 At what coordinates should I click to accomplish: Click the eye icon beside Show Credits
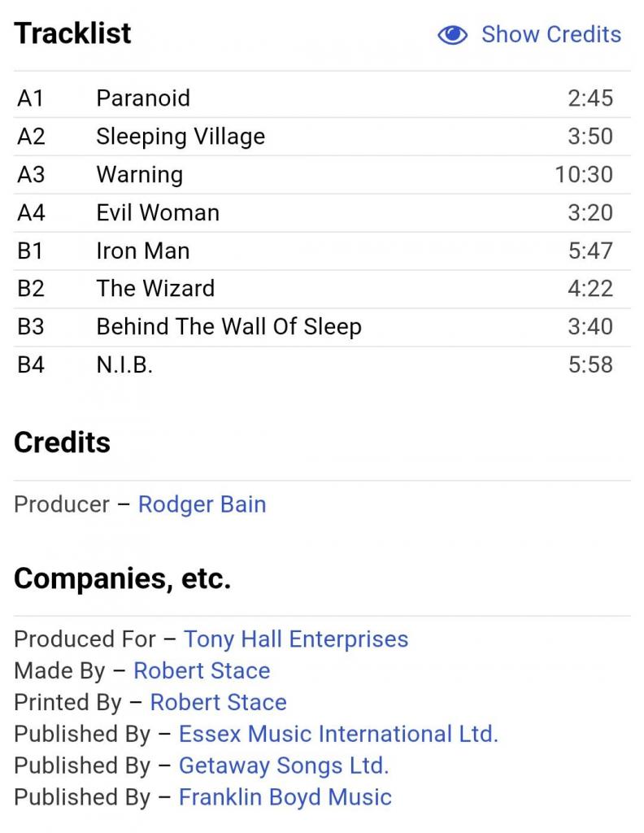pyautogui.click(x=453, y=35)
